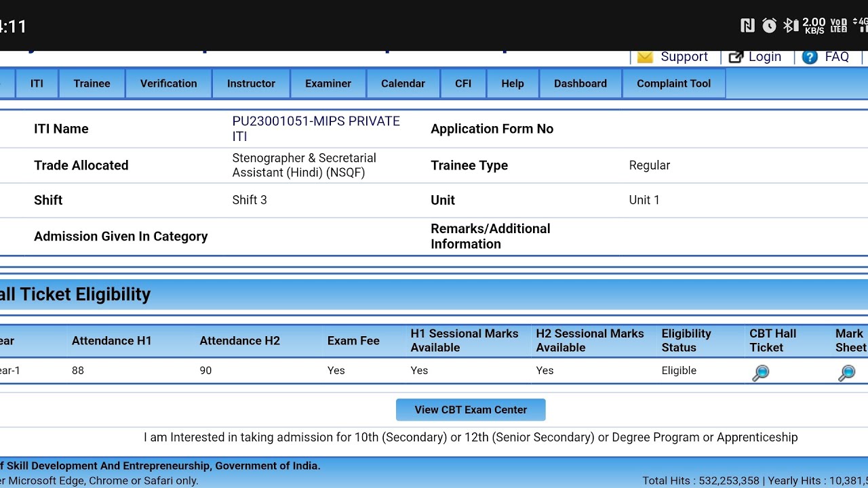Open the Instructor menu
The height and width of the screenshot is (488, 868).
click(251, 83)
